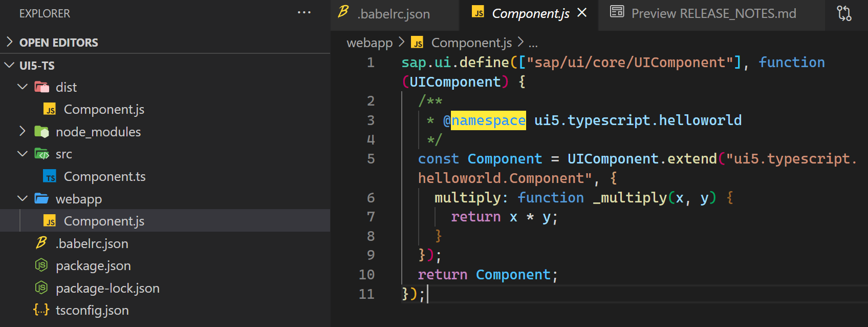Screen dimensions: 868x327
Task: Expand the node_modules folder
Action: tap(22, 131)
